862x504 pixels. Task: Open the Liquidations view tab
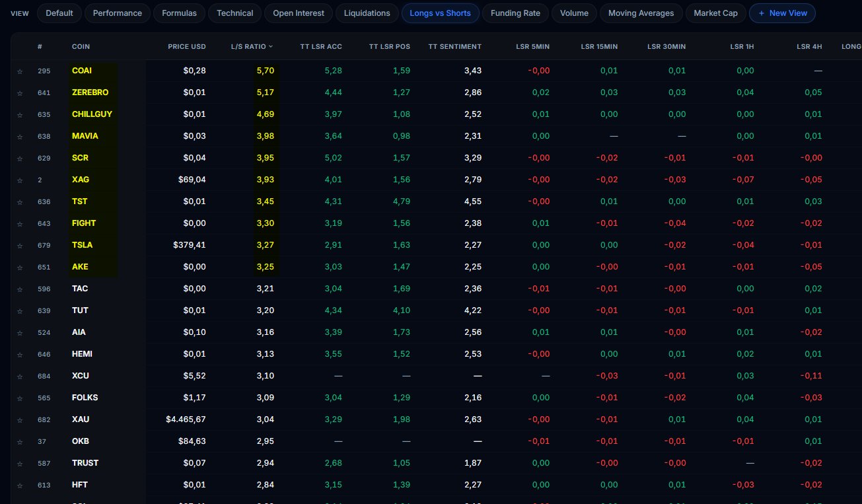[x=367, y=13]
